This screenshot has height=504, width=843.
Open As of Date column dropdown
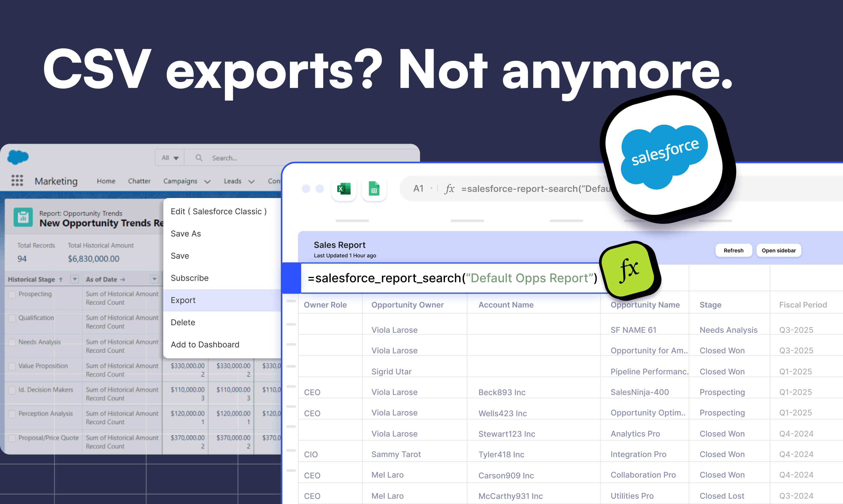pos(154,279)
